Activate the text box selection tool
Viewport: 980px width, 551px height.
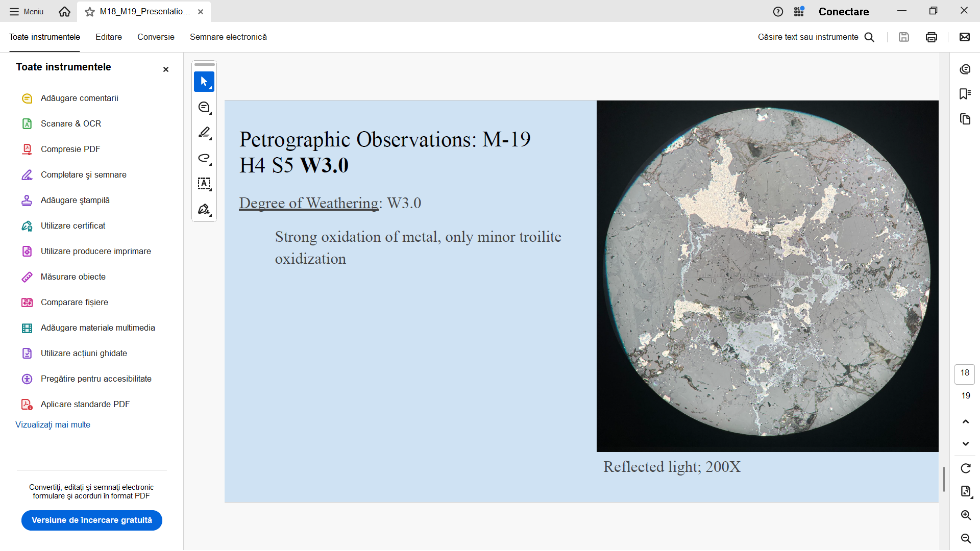tap(204, 184)
